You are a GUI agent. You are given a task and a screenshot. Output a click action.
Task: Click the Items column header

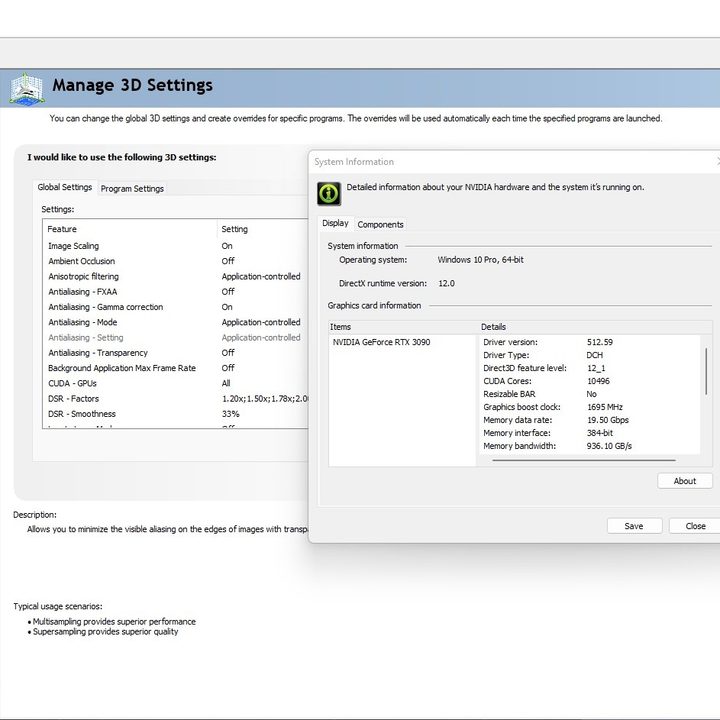tap(403, 327)
